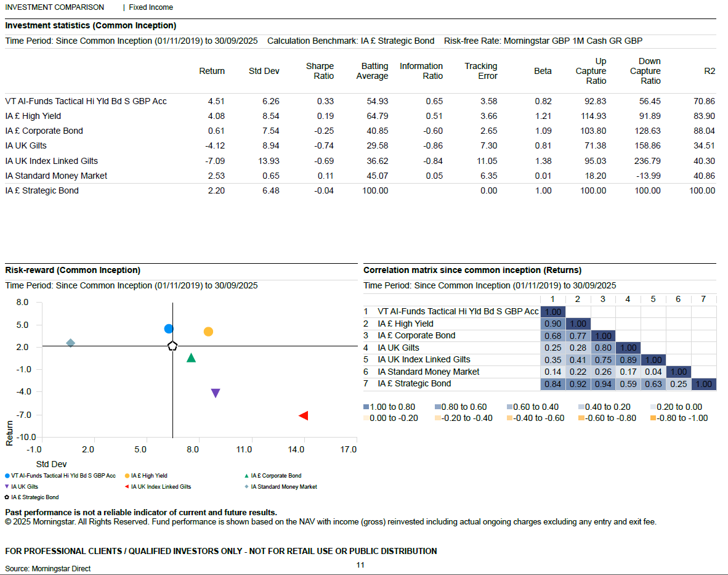Click the orange circle data point on the chart
The width and height of the screenshot is (728, 575).
[208, 332]
